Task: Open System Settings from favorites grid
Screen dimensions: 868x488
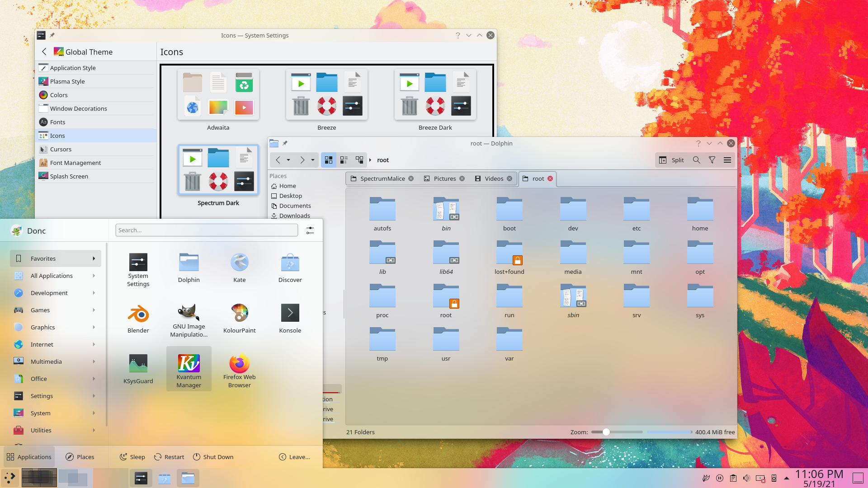Action: coord(138,268)
